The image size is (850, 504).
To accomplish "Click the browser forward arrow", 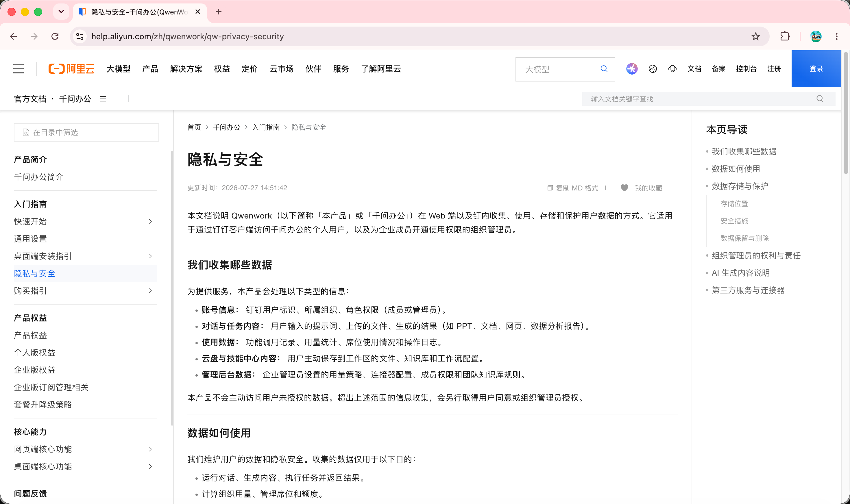I will point(34,36).
